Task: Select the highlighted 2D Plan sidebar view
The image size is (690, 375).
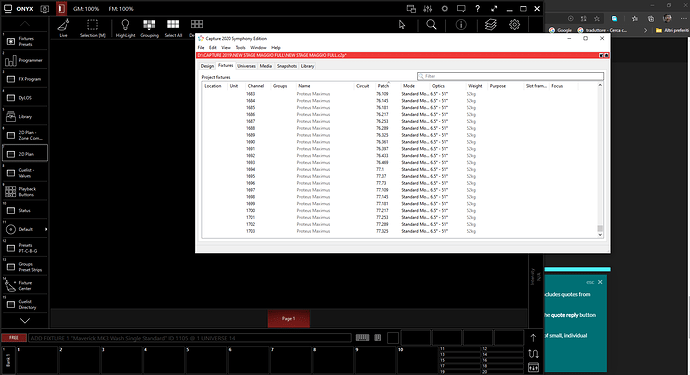Action: pyautogui.click(x=25, y=154)
